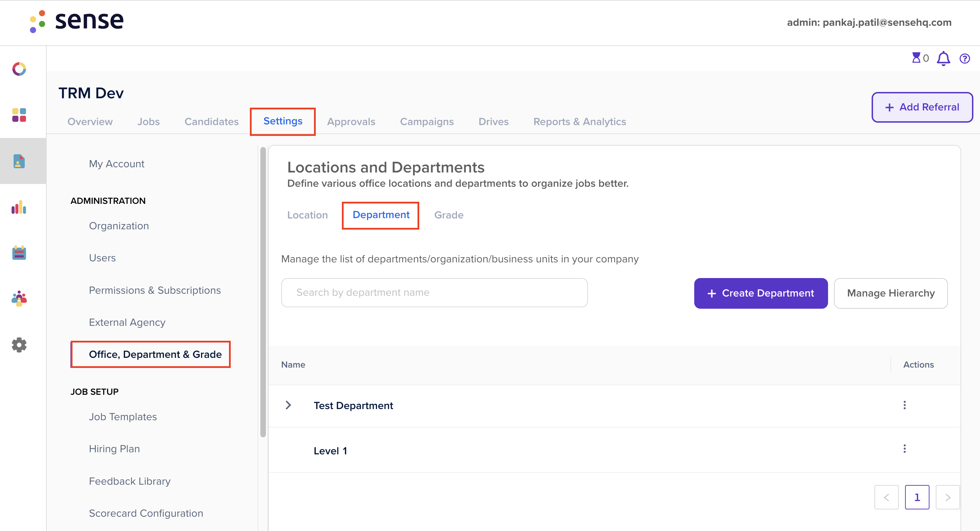980x531 pixels.
Task: Open the notifications bell
Action: point(943,59)
